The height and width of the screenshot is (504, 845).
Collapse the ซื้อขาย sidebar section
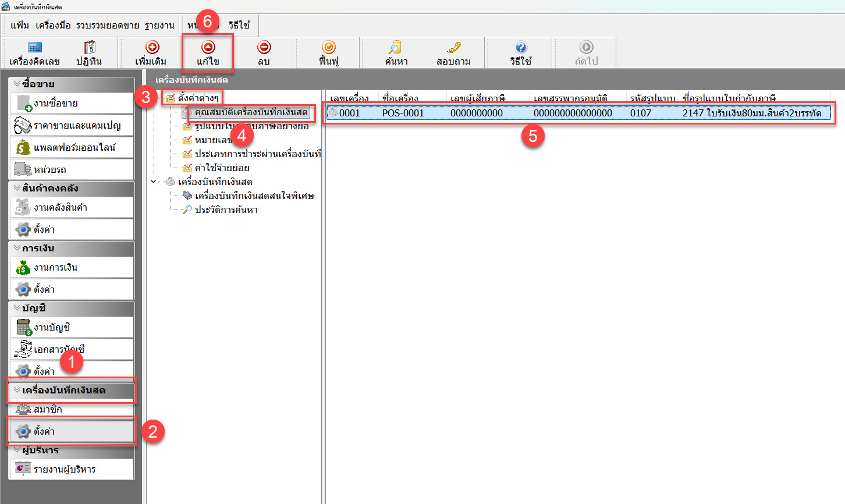tap(17, 84)
